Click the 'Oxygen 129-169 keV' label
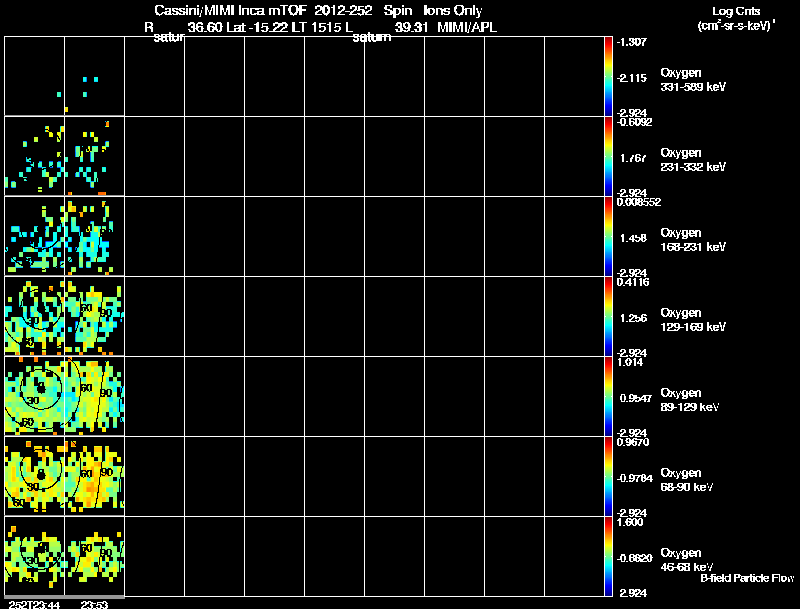Viewport: 800px width, 609px height. pos(693,320)
